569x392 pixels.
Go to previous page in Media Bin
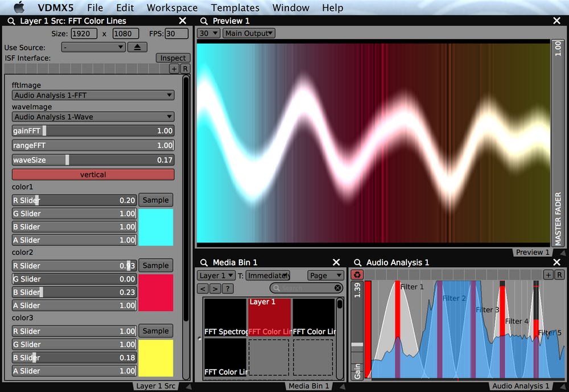(x=203, y=288)
